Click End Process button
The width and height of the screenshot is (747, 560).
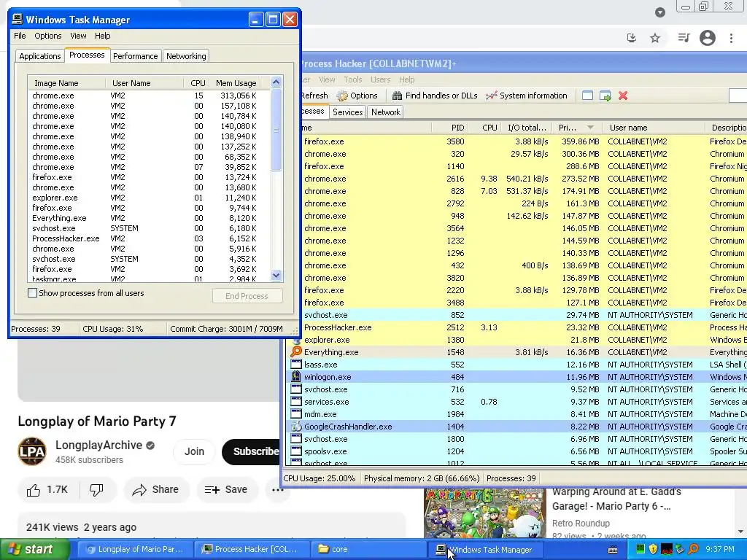coord(247,296)
